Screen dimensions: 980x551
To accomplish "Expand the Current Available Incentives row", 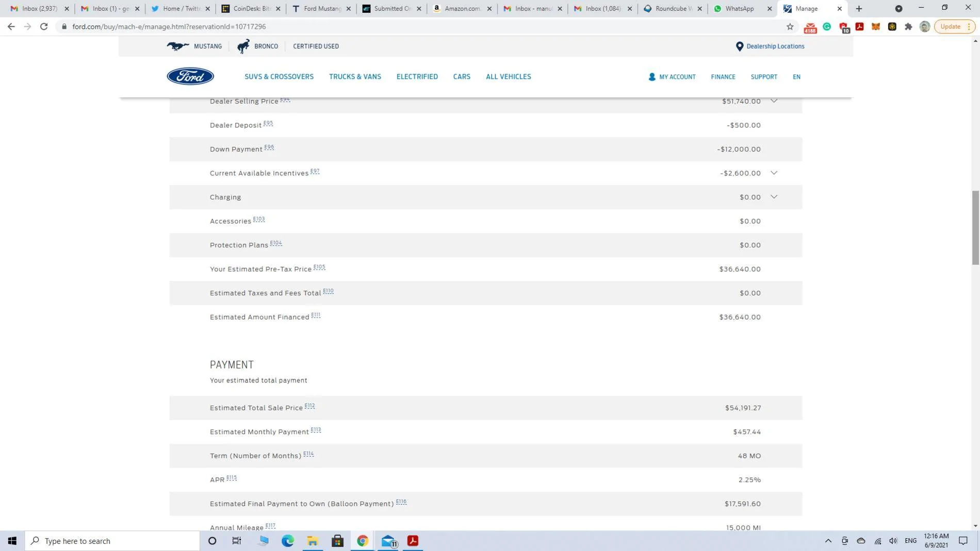I will 774,173.
